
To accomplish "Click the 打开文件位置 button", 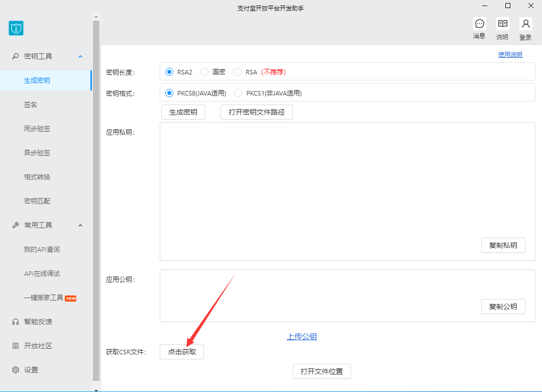I will tap(322, 371).
